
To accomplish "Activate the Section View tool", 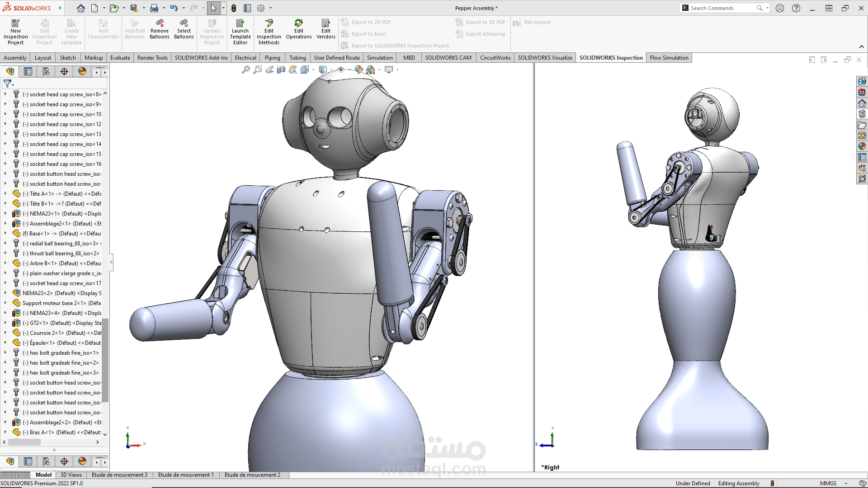I will (281, 70).
